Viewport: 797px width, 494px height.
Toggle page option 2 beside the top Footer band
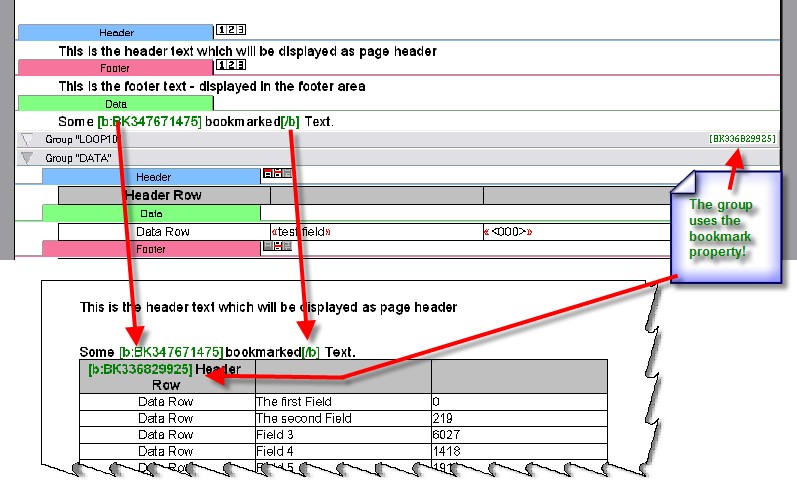[231, 66]
